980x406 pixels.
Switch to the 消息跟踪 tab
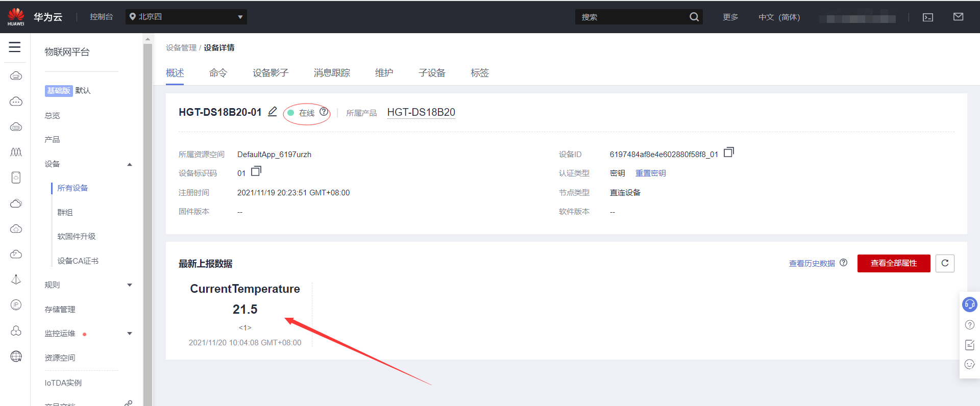(332, 73)
